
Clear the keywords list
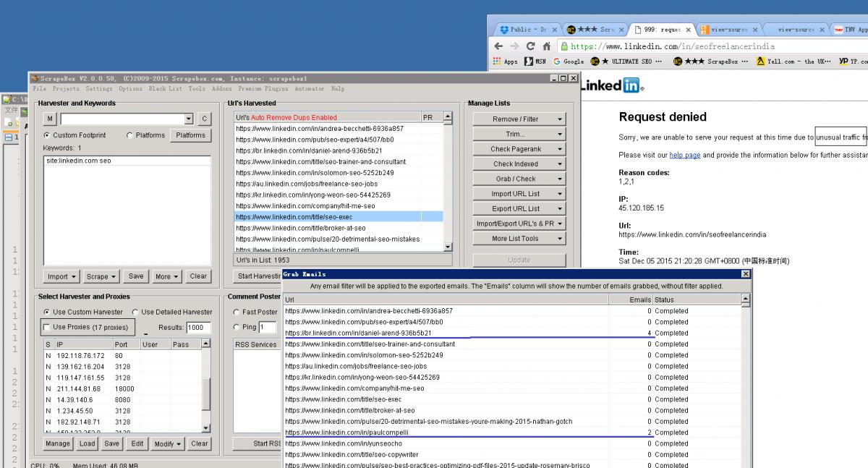point(198,276)
